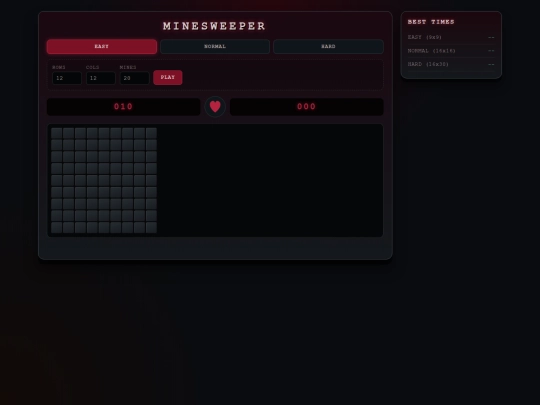
Task: Choose the Hard difficulty tab
Action: (328, 46)
